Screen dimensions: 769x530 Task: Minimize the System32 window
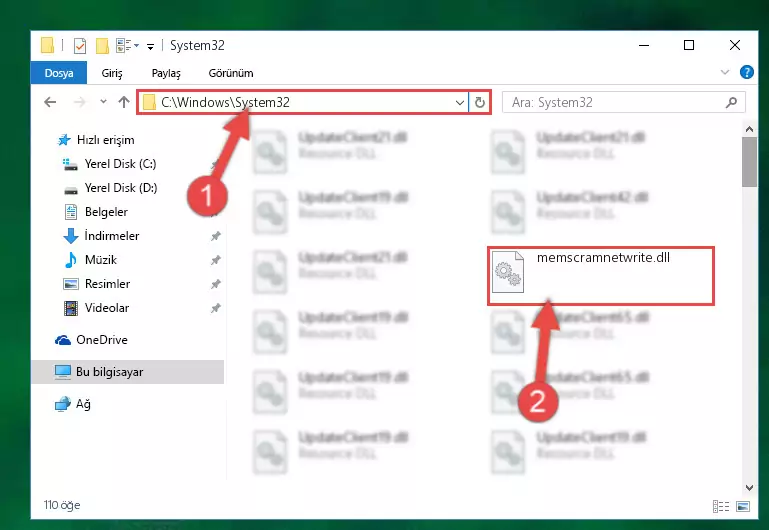pyautogui.click(x=644, y=45)
